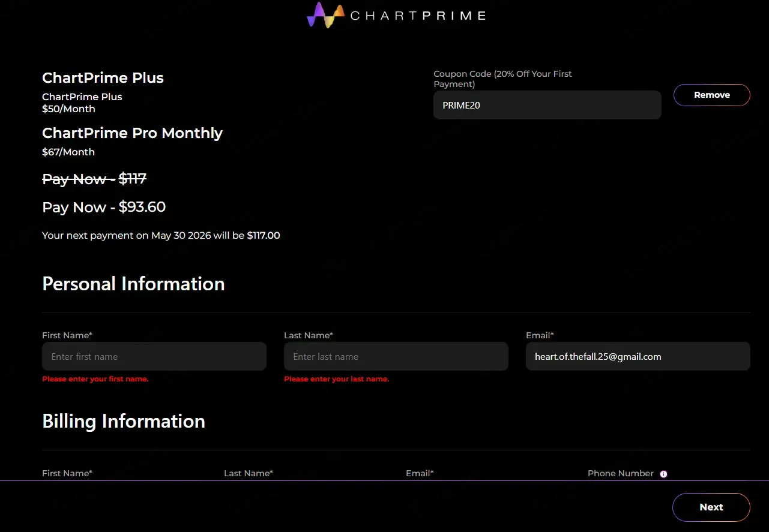Click the discounted Pay Now $93.60 text
This screenshot has width=769, height=532.
click(104, 207)
